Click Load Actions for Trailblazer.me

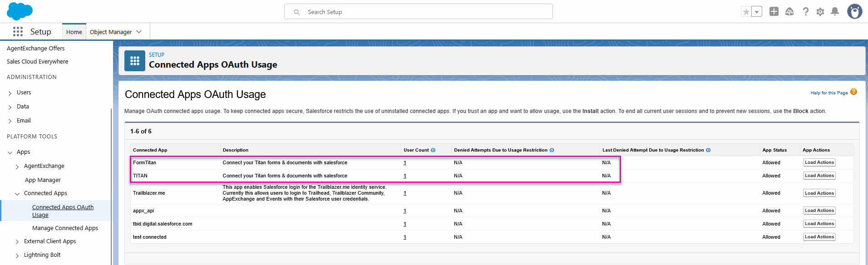pos(819,193)
